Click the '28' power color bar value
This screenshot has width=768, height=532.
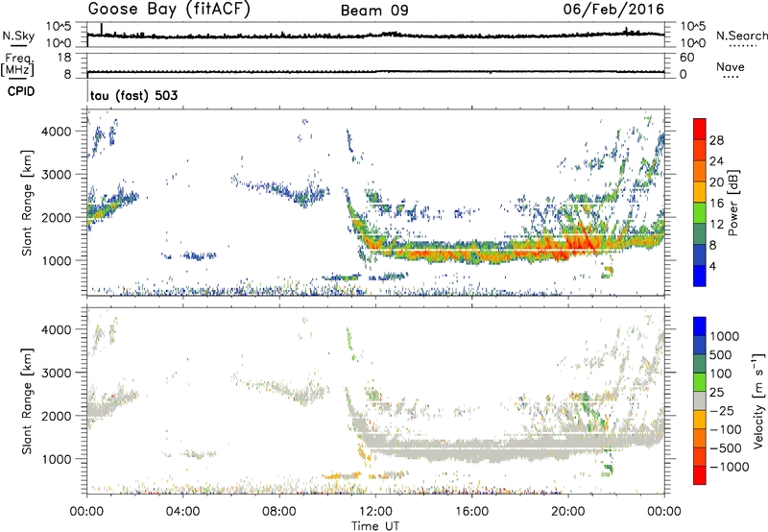tap(716, 140)
